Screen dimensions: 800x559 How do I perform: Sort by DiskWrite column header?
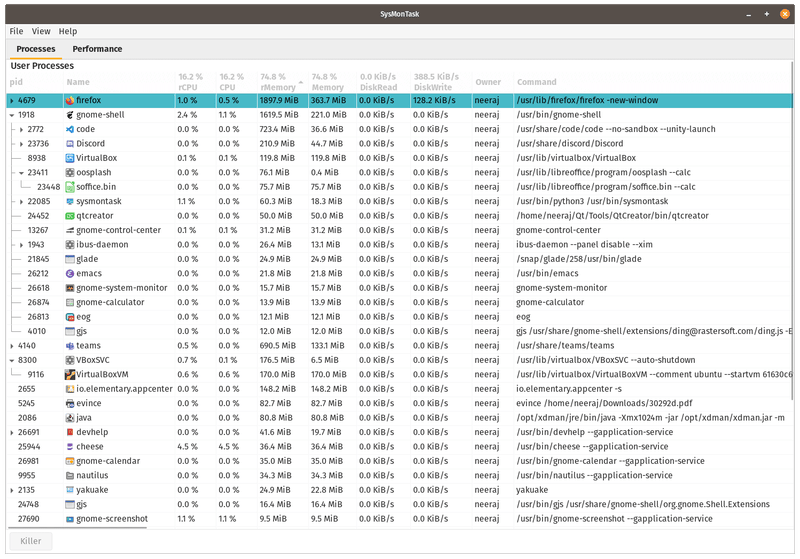(x=436, y=82)
